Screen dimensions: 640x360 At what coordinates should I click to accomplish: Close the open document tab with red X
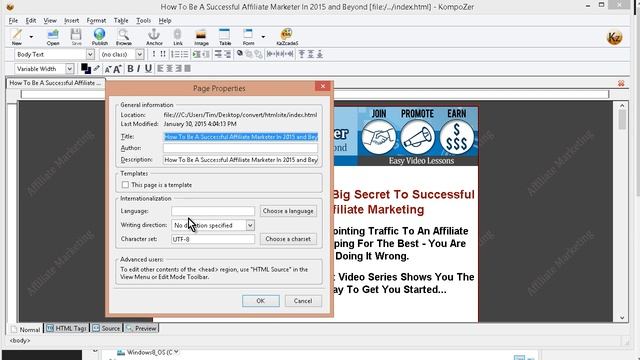coord(621,83)
